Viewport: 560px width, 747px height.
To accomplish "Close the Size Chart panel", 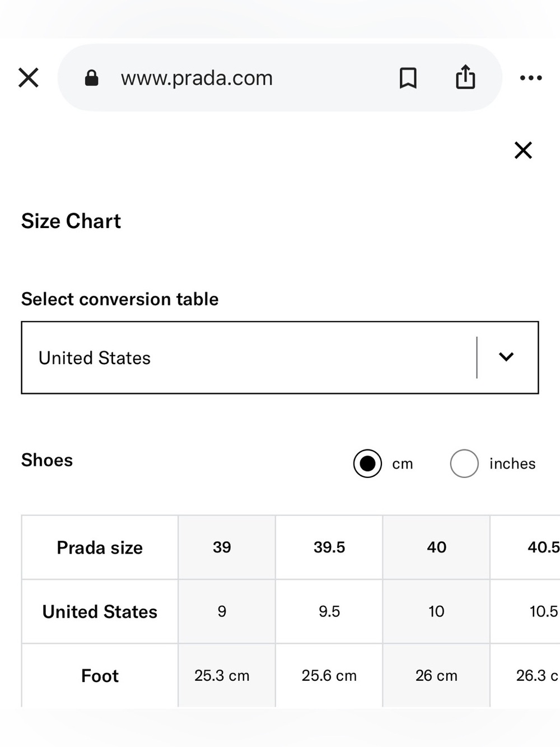I will pos(523,150).
